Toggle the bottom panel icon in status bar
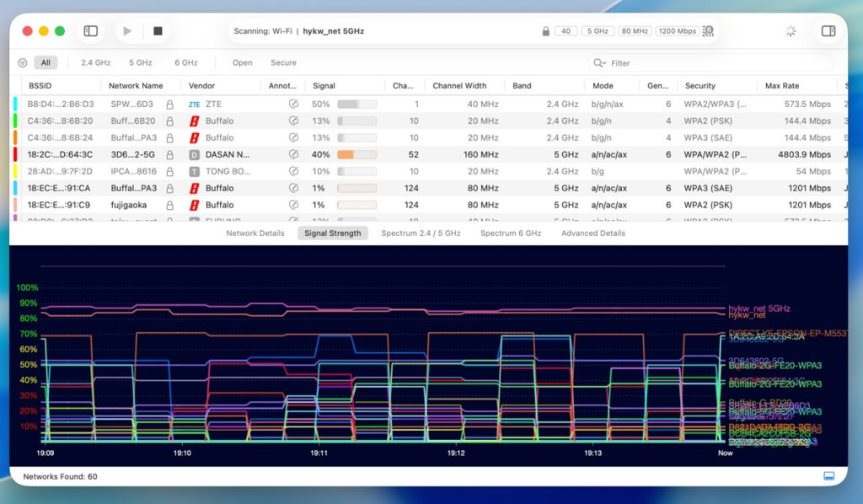Image resolution: width=863 pixels, height=504 pixels. [x=828, y=476]
